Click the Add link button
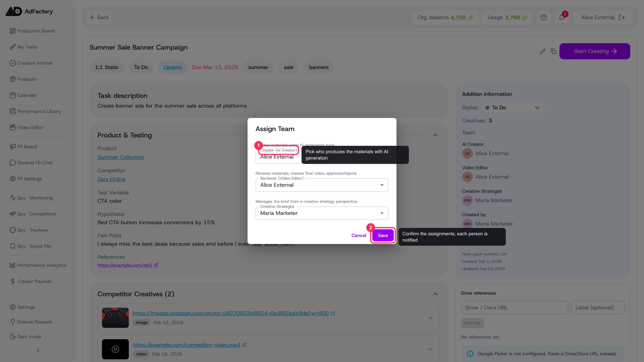Viewport: 644px width, 362px height. click(x=472, y=323)
